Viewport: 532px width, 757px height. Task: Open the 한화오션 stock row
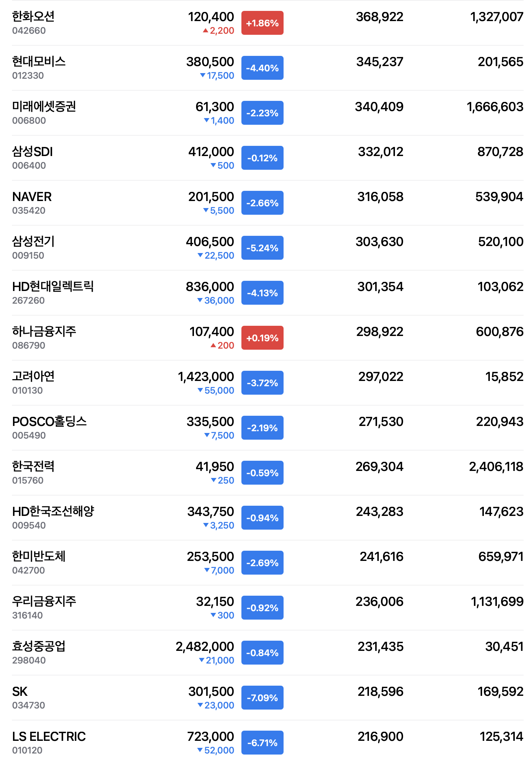[33, 17]
